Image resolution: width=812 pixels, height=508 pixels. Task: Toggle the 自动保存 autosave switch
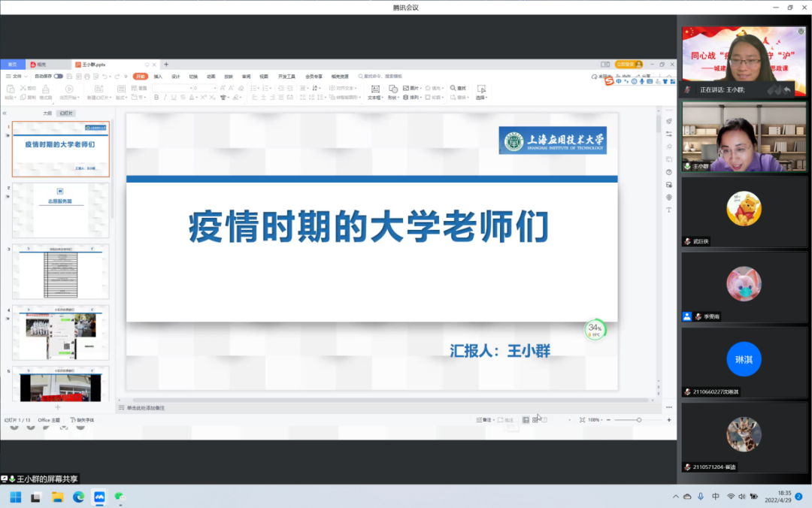click(x=59, y=76)
